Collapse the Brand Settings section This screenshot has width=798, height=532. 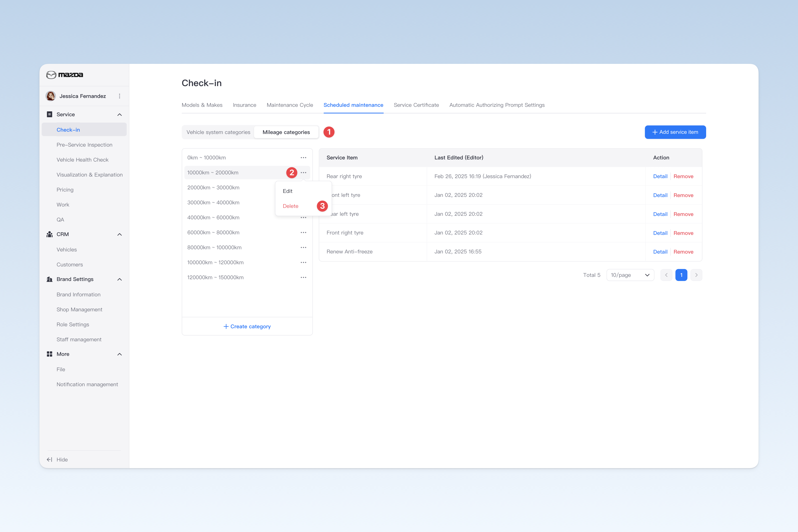119,279
